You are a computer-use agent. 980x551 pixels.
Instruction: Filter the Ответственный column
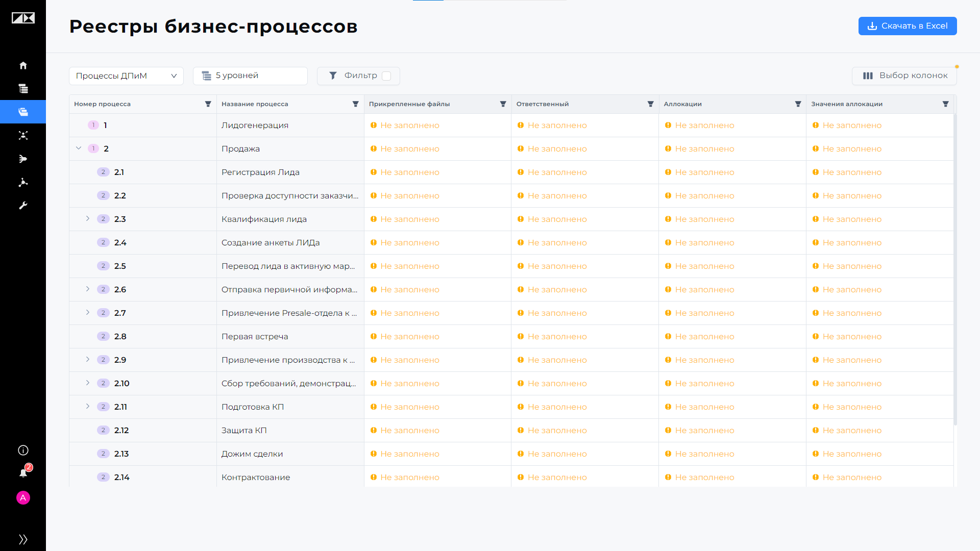pos(651,104)
